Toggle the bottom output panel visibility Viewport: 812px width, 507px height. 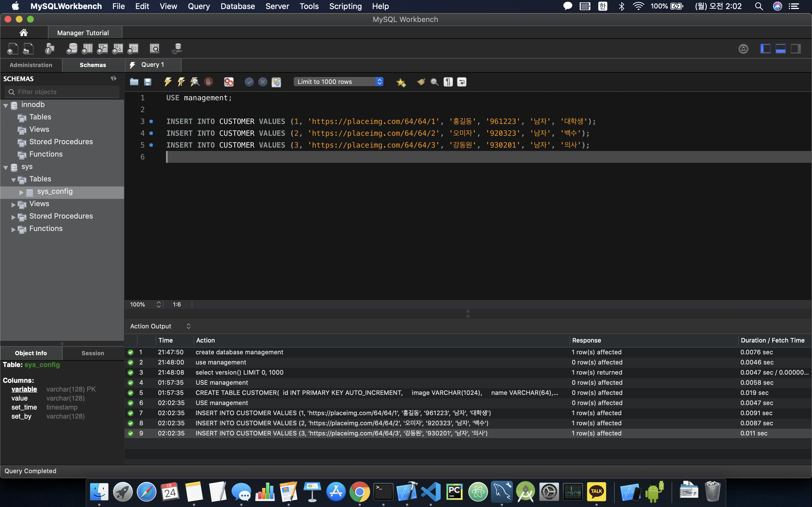click(780, 49)
